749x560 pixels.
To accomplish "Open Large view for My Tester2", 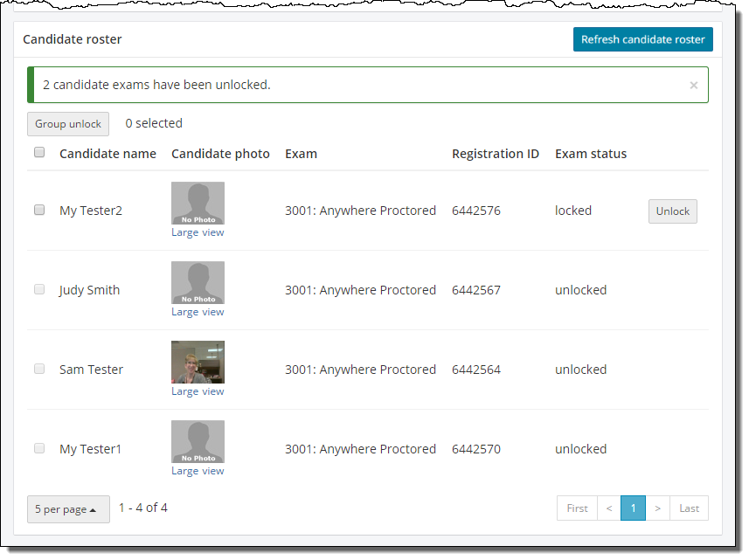I will point(198,232).
